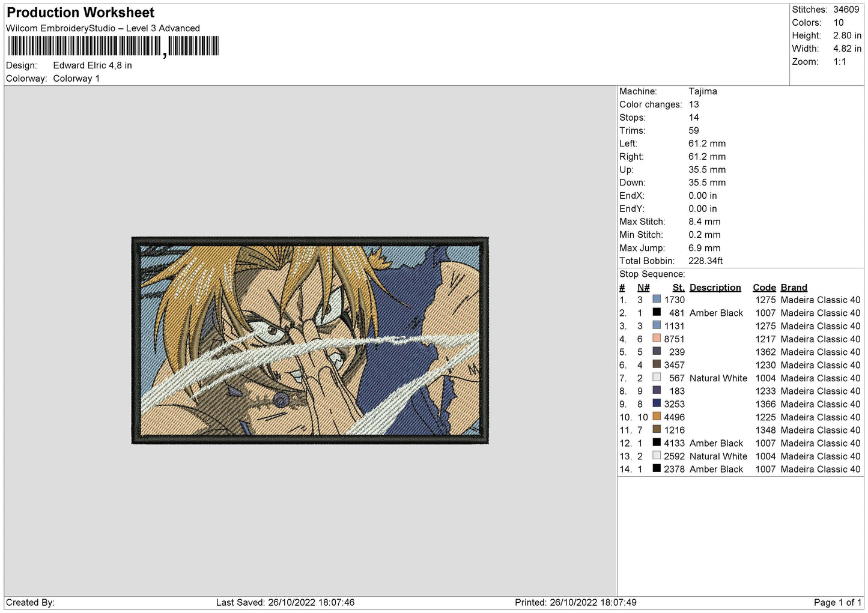Click 'Madeira Classic 40' in stop 1
This screenshot has width=868, height=613.
821,300
